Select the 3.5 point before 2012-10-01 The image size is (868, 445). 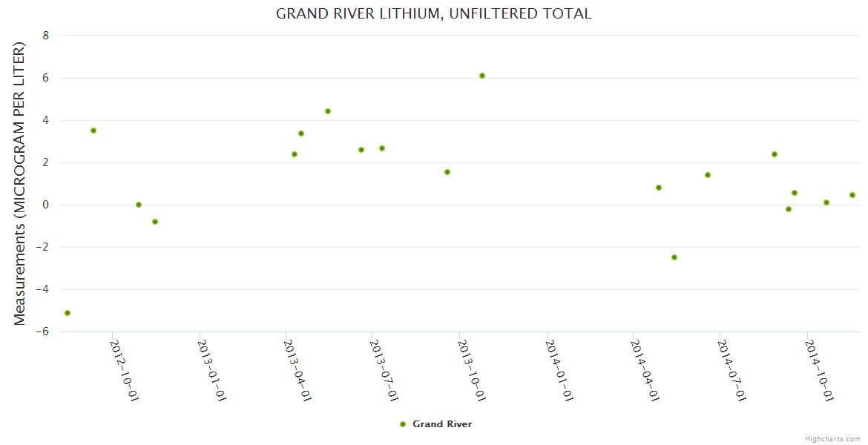coord(93,131)
